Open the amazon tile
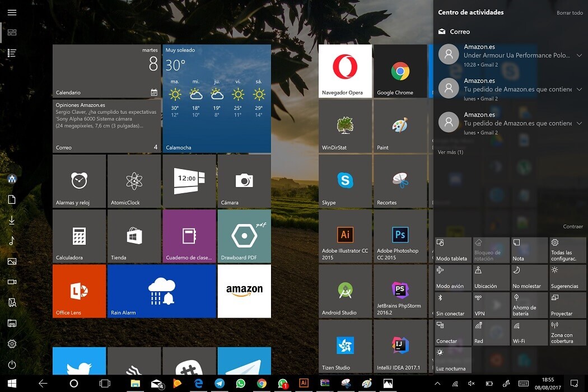This screenshot has width=588, height=392. 244,291
